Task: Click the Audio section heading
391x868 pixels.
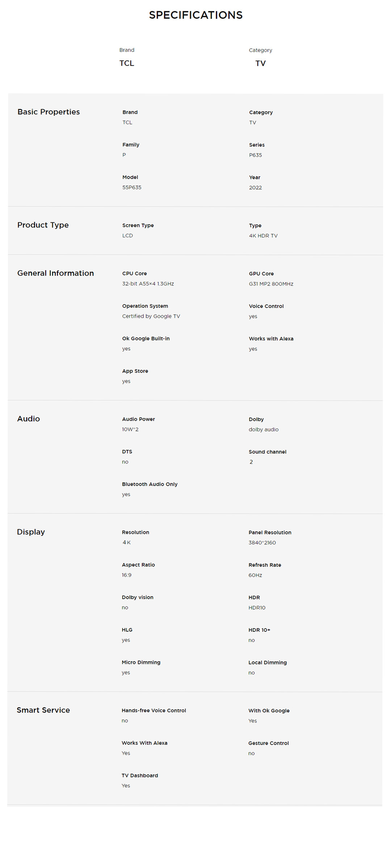Action: click(28, 419)
